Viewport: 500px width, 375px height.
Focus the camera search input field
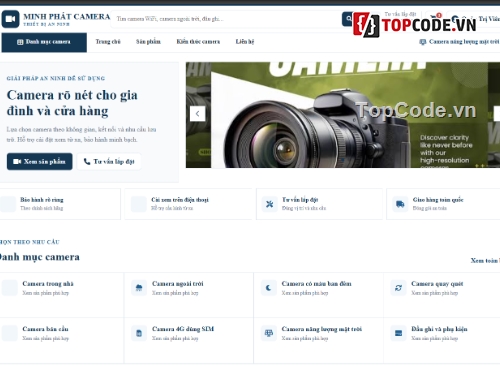(227, 19)
